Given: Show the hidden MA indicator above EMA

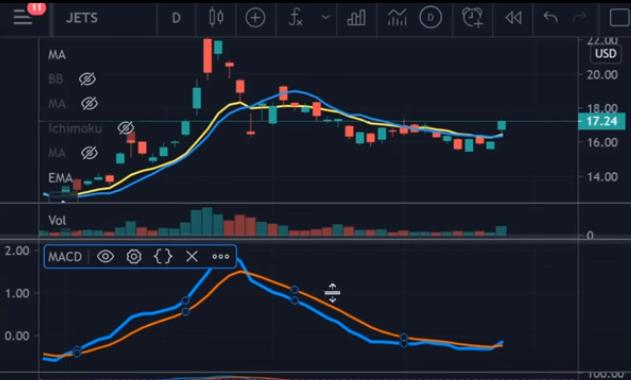Looking at the screenshot, I should click(89, 153).
